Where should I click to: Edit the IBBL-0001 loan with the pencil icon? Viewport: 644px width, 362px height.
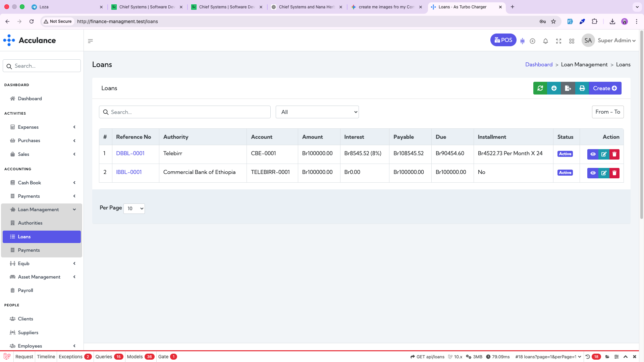604,173
